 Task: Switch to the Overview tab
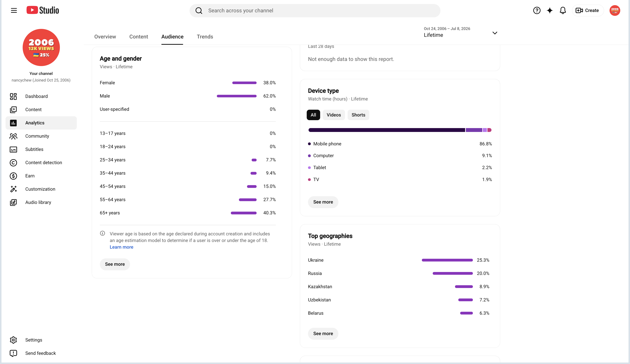105,37
